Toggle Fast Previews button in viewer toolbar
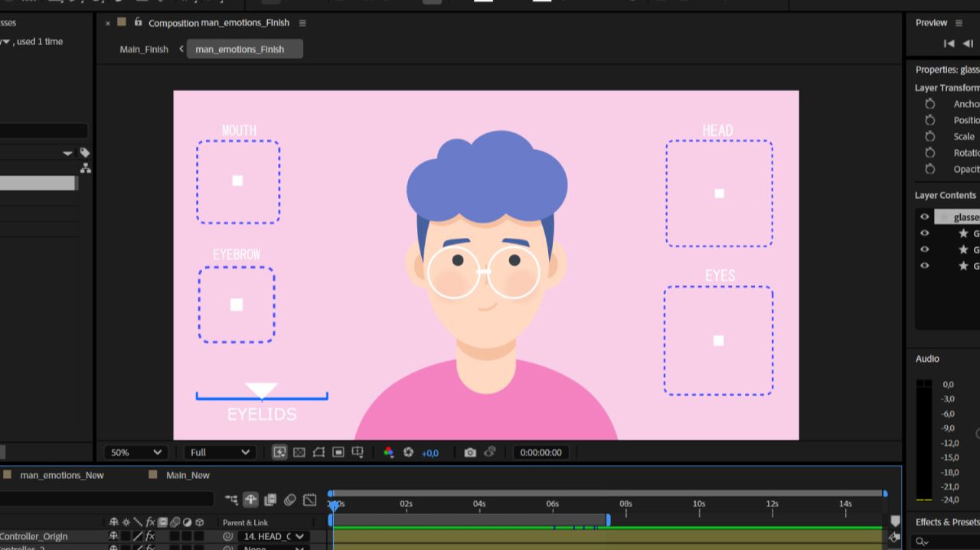The height and width of the screenshot is (550, 980). 280,452
